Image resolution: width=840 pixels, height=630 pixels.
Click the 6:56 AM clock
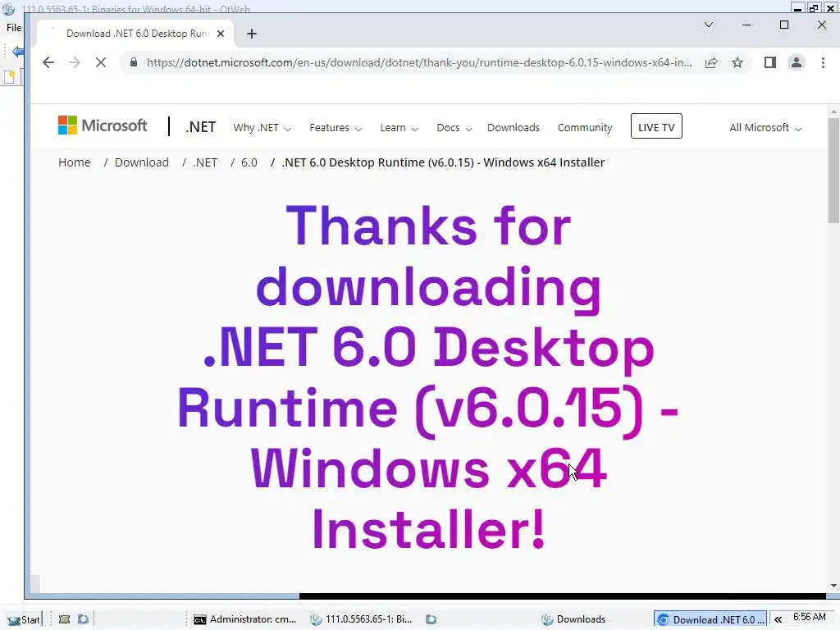click(x=810, y=617)
